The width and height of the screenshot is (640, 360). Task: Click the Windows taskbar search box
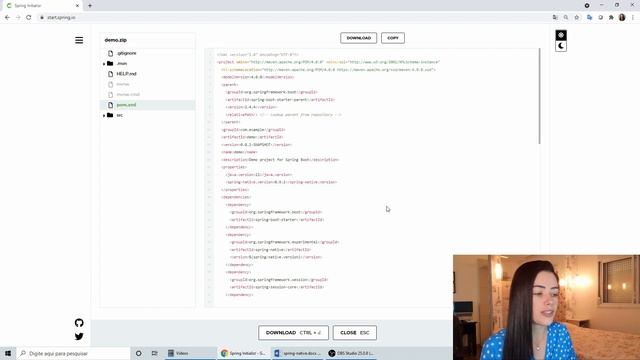73,353
